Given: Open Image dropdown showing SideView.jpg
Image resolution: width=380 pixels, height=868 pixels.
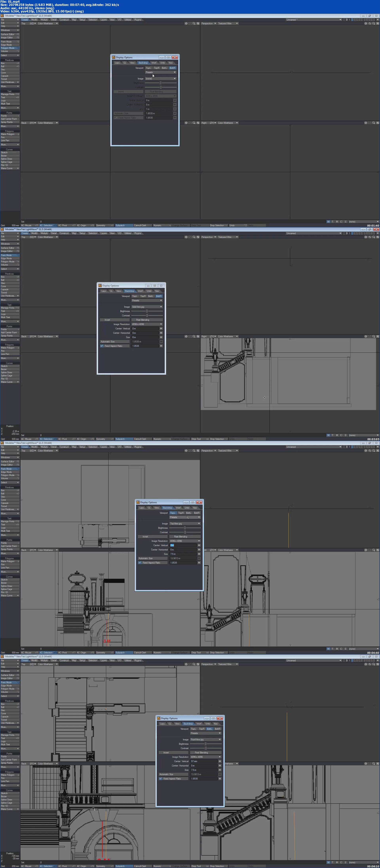Looking at the screenshot, I should coord(147,307).
